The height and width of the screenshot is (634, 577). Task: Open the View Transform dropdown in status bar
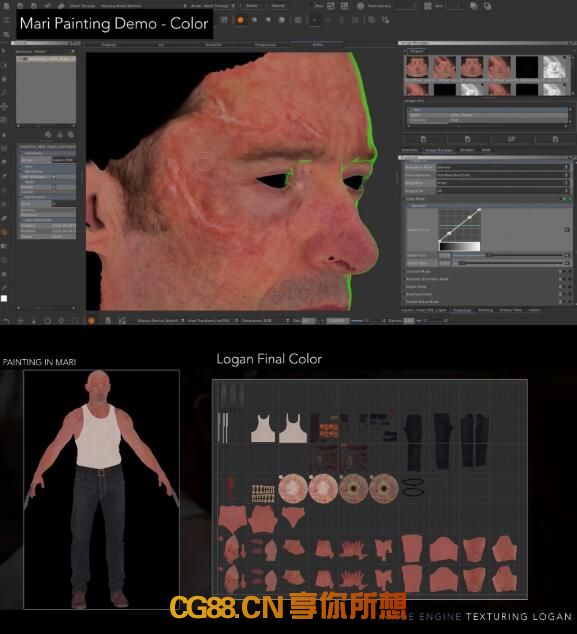point(212,321)
